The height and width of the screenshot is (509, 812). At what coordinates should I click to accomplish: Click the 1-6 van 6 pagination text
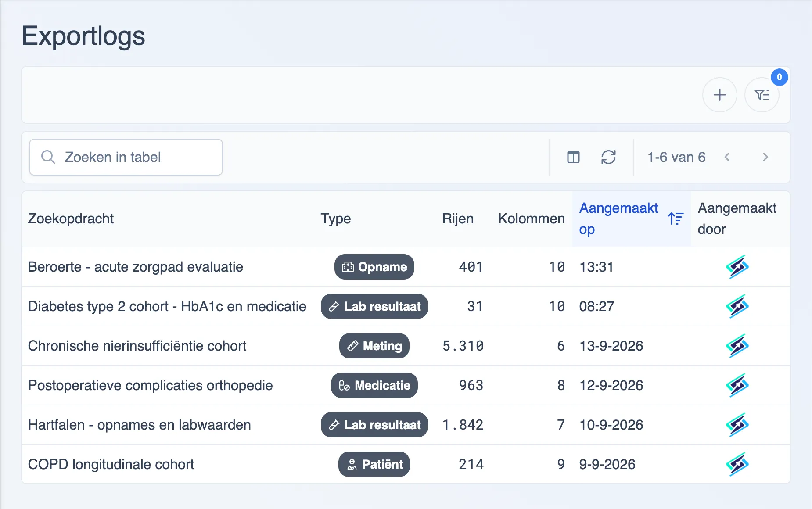(x=676, y=157)
